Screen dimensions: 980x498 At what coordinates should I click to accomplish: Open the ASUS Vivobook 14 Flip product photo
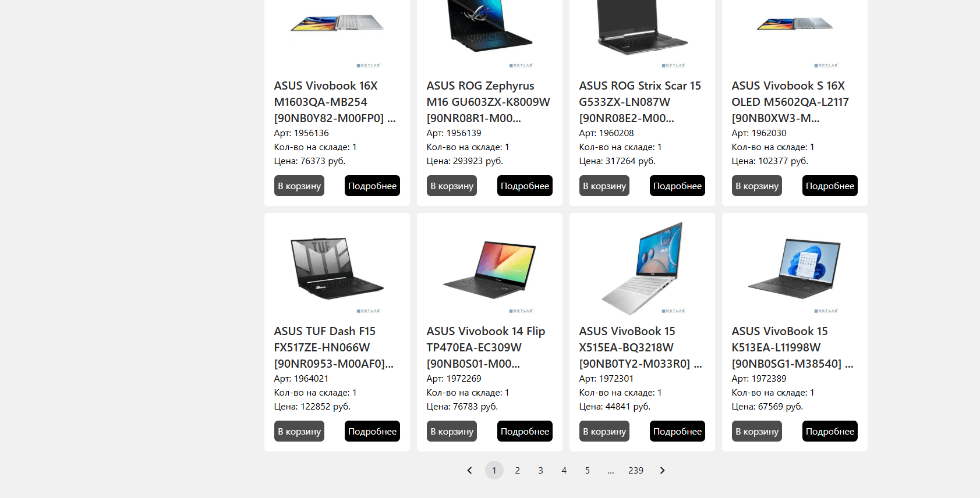coord(490,268)
